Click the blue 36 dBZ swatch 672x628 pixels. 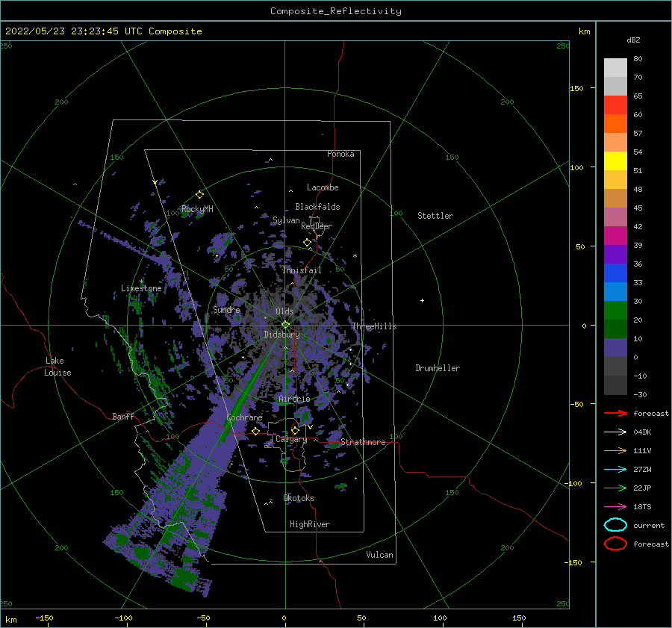click(x=615, y=273)
